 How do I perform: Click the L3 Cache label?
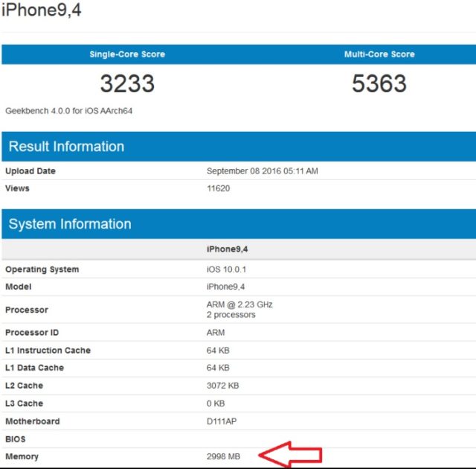coord(24,403)
